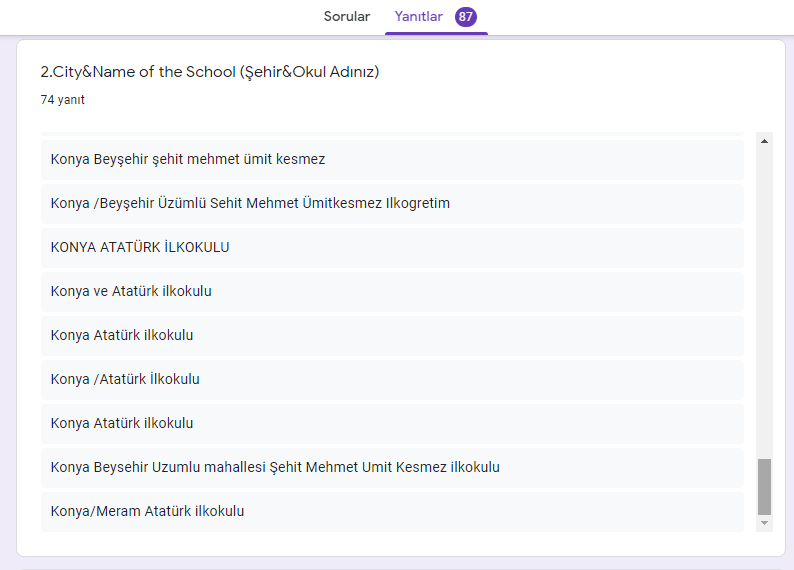794x570 pixels.
Task: Click the 'Konya /Atatürk İlkokulu' response row
Action: pos(125,379)
